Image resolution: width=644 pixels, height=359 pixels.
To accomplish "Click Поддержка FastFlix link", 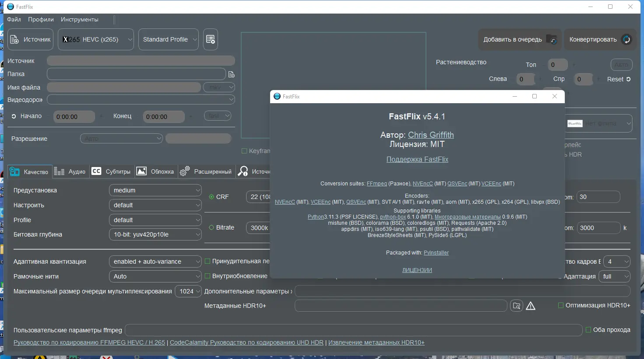I will (x=417, y=159).
